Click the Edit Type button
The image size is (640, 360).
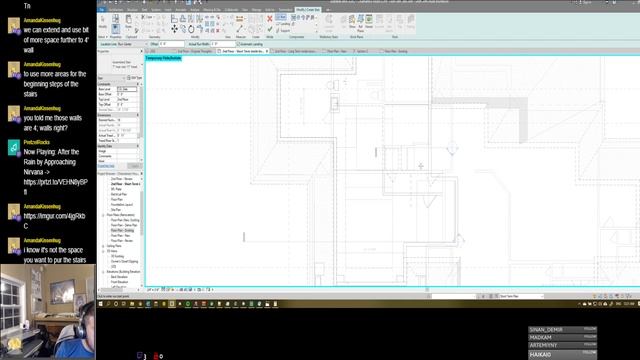pos(134,78)
